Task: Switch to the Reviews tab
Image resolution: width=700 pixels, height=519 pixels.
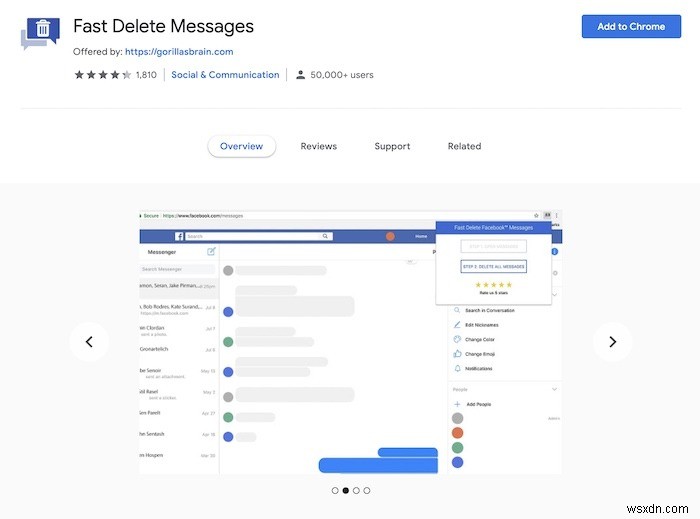Action: pos(318,146)
